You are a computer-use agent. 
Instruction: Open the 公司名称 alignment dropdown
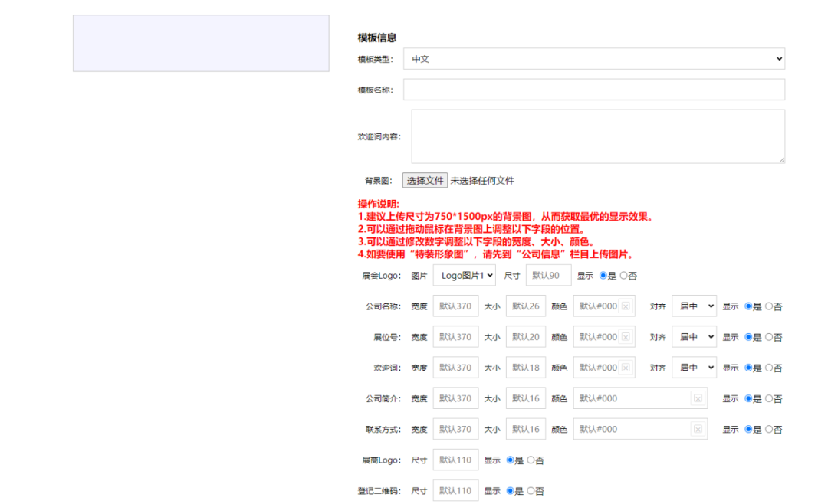click(x=694, y=306)
